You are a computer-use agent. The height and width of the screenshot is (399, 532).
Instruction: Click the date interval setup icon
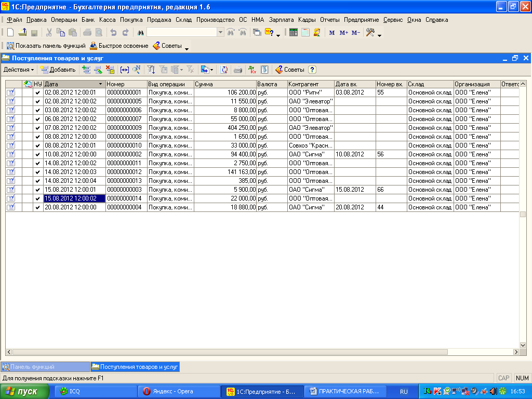tap(125, 70)
